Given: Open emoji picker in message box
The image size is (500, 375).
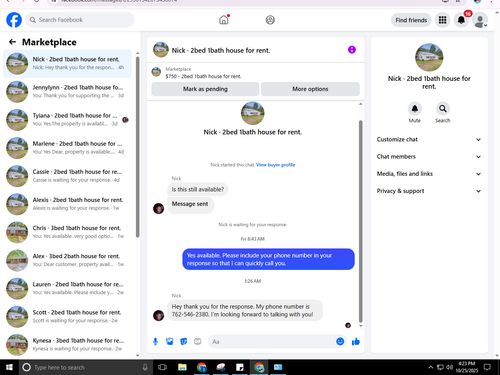Looking at the screenshot, I should point(340,341).
